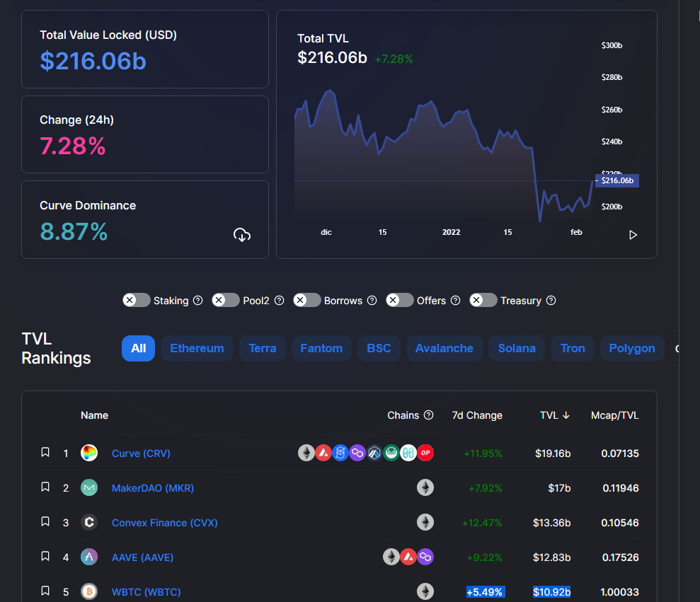Image resolution: width=700 pixels, height=602 pixels.
Task: Switch to the Polygon tab
Action: pos(632,348)
